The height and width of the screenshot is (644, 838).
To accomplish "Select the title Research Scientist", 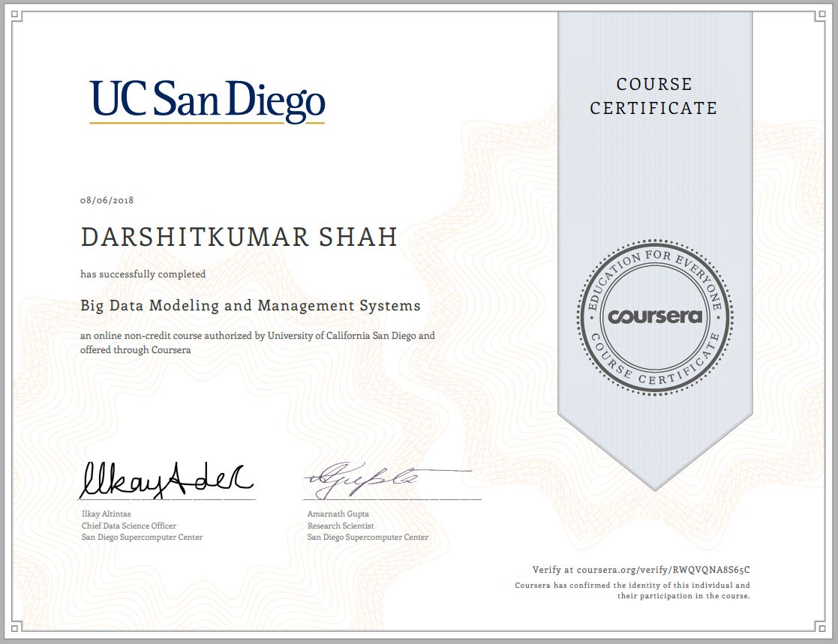I will (341, 526).
